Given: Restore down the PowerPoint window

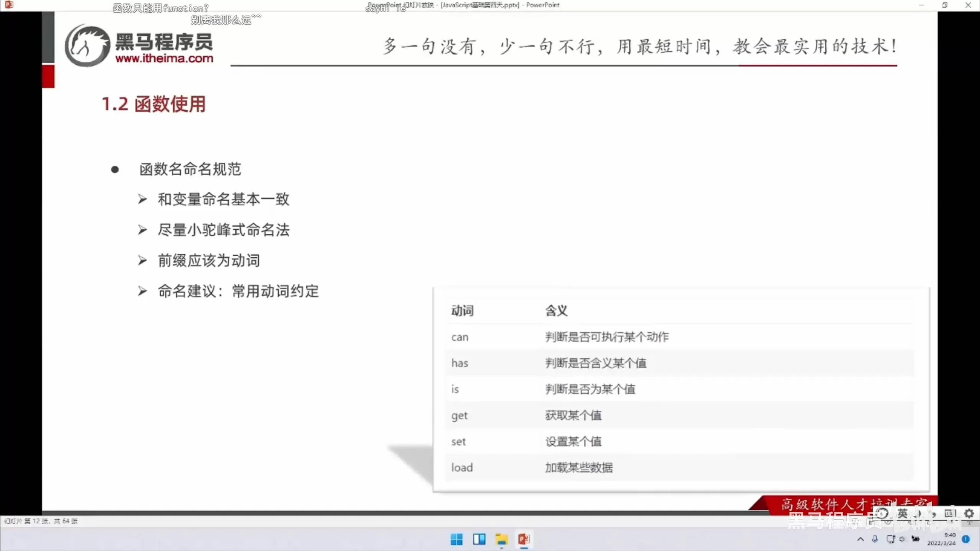Looking at the screenshot, I should point(945,5).
